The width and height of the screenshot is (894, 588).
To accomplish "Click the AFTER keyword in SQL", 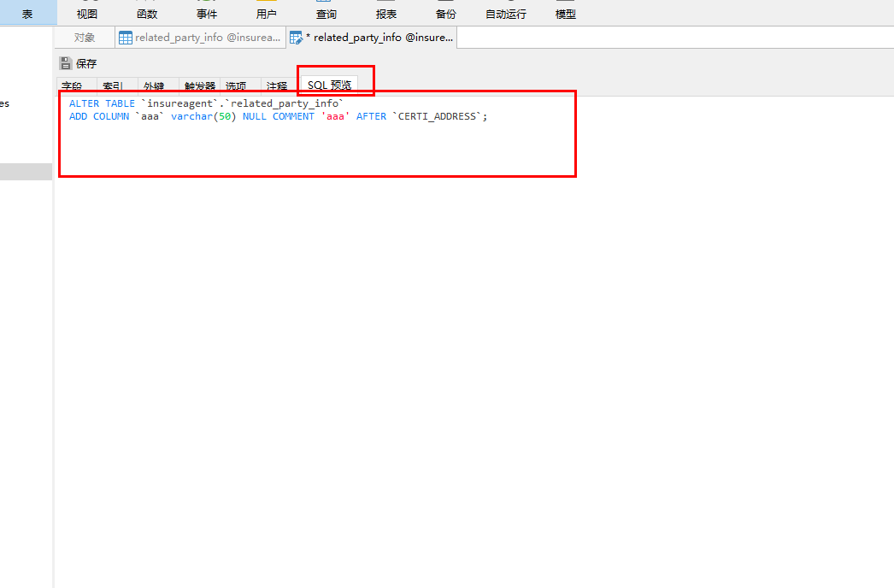I will pos(371,116).
